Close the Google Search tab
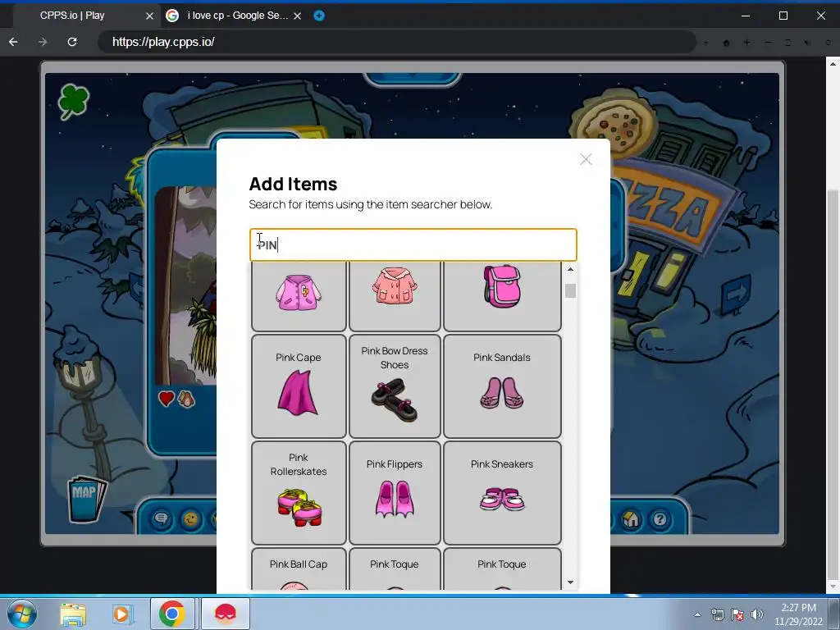This screenshot has height=630, width=840. (x=297, y=16)
